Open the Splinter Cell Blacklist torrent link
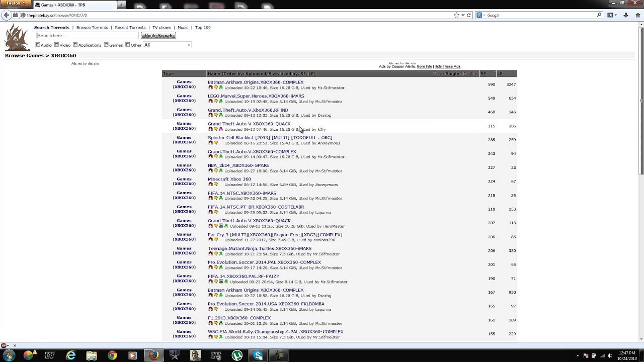The image size is (644, 362). pos(270,138)
